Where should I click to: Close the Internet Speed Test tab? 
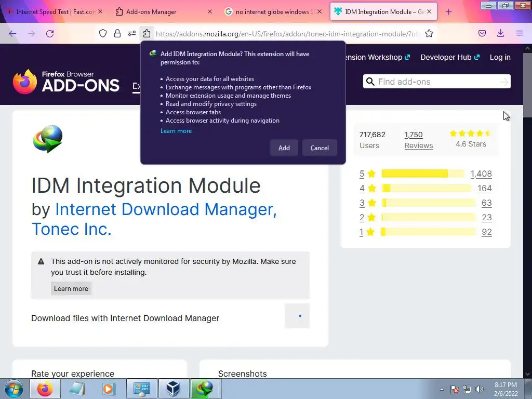pos(100,11)
